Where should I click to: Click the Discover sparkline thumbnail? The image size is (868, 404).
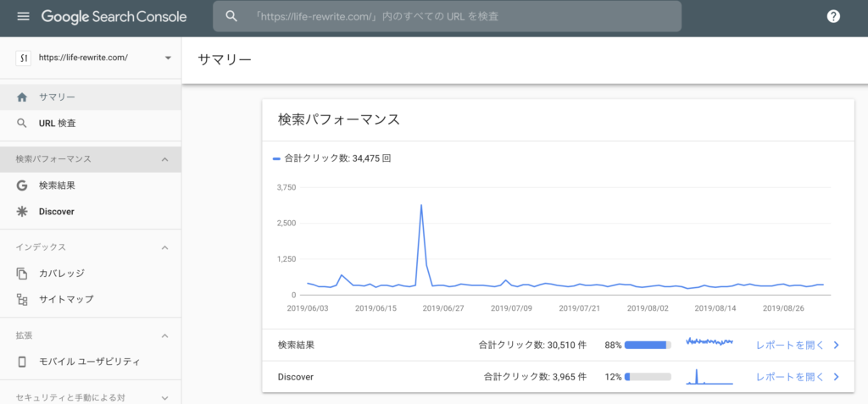(x=709, y=377)
